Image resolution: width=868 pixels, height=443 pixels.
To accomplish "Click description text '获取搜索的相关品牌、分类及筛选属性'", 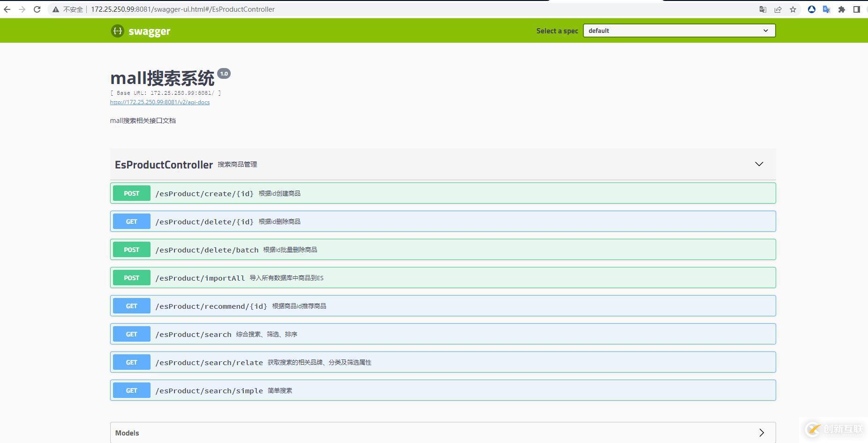I will [x=319, y=362].
